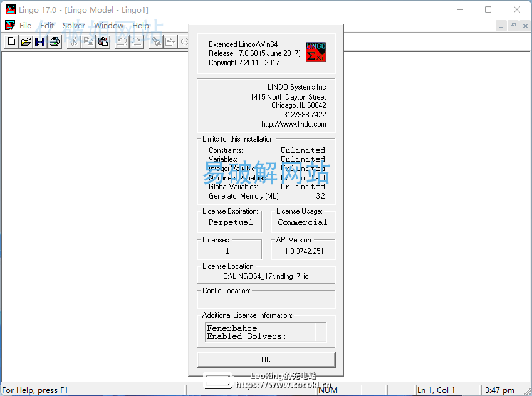The height and width of the screenshot is (396, 532).
Task: Click the Licenses count value 1
Action: pos(227,251)
